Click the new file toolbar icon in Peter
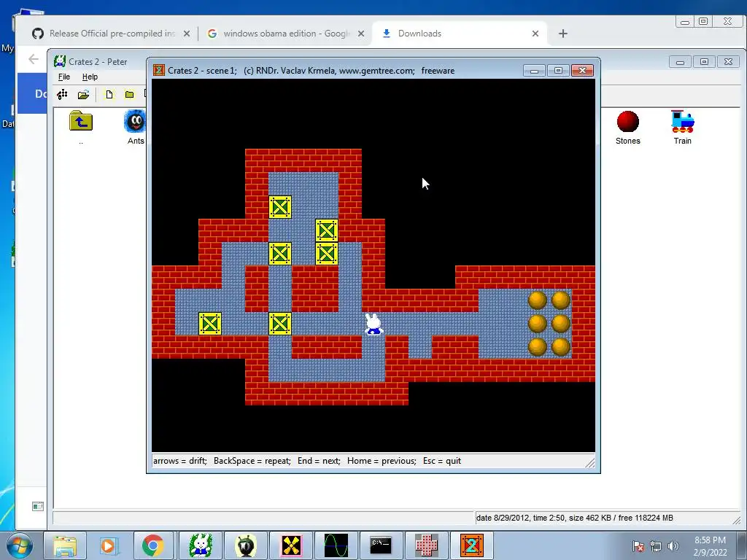Screen dimensions: 747x560 click(x=109, y=94)
